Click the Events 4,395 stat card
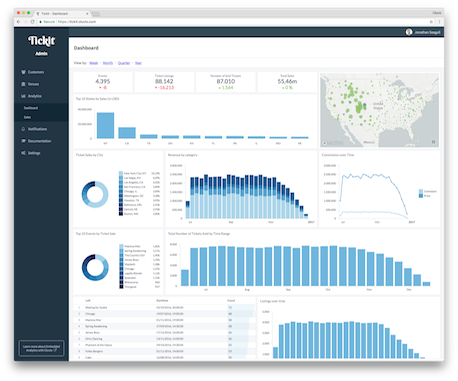The height and width of the screenshot is (381, 458). click(x=103, y=82)
